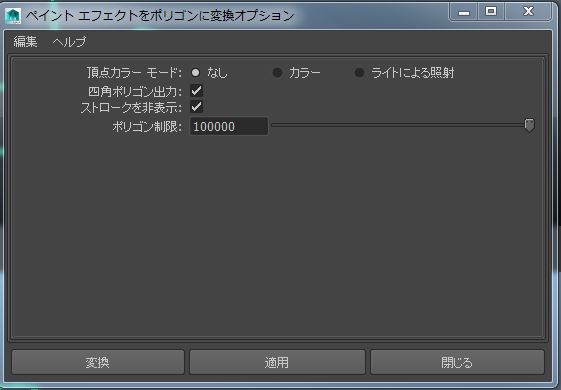Image resolution: width=561 pixels, height=390 pixels.
Task: Click the 閉じる button
Action: point(457,362)
